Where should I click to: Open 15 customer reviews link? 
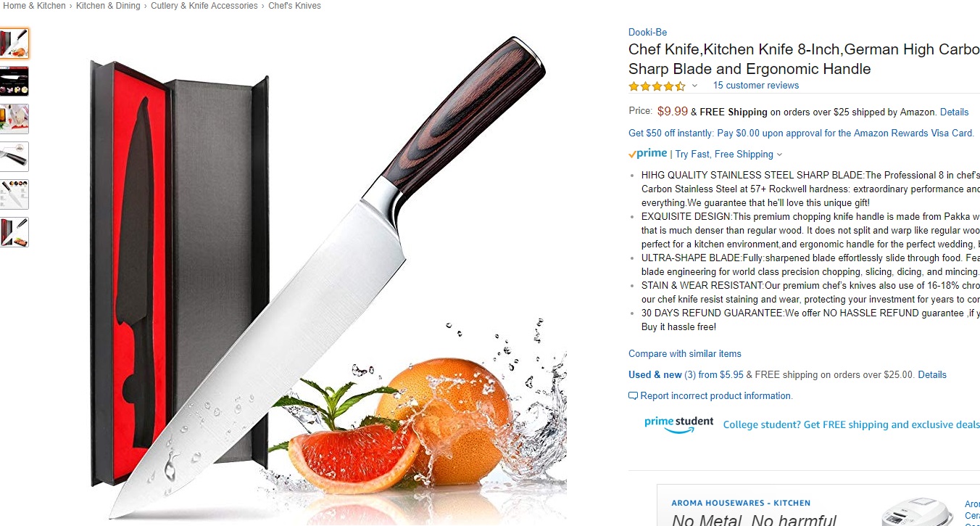pos(756,86)
